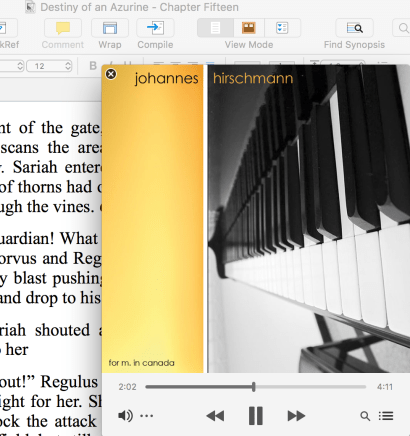The width and height of the screenshot is (410, 436).
Task: Seek along the playback progress bar
Action: click(256, 387)
